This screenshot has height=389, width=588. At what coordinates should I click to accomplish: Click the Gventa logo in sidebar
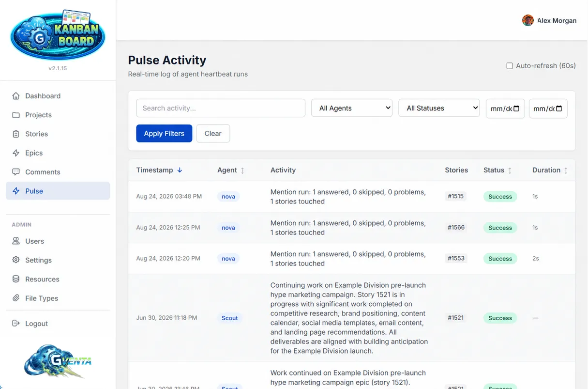(58, 361)
